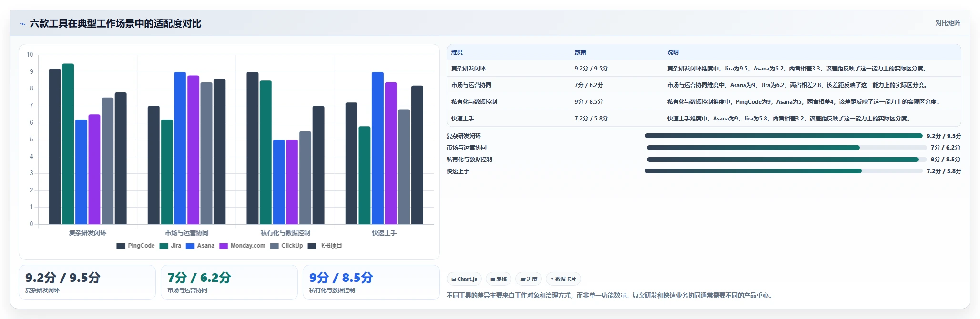Click the 快速上手 progress bar

point(784,171)
